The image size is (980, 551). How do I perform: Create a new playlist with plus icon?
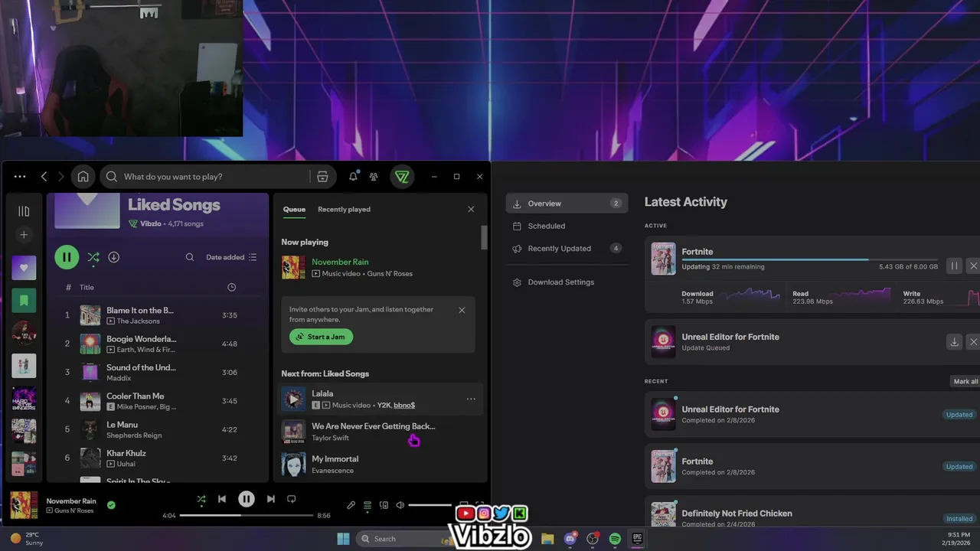(24, 235)
